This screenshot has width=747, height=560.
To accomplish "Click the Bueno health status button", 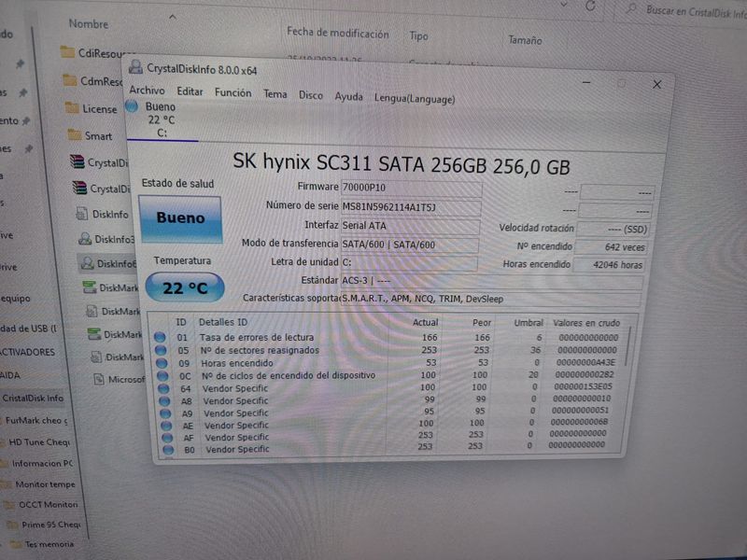I will [180, 218].
